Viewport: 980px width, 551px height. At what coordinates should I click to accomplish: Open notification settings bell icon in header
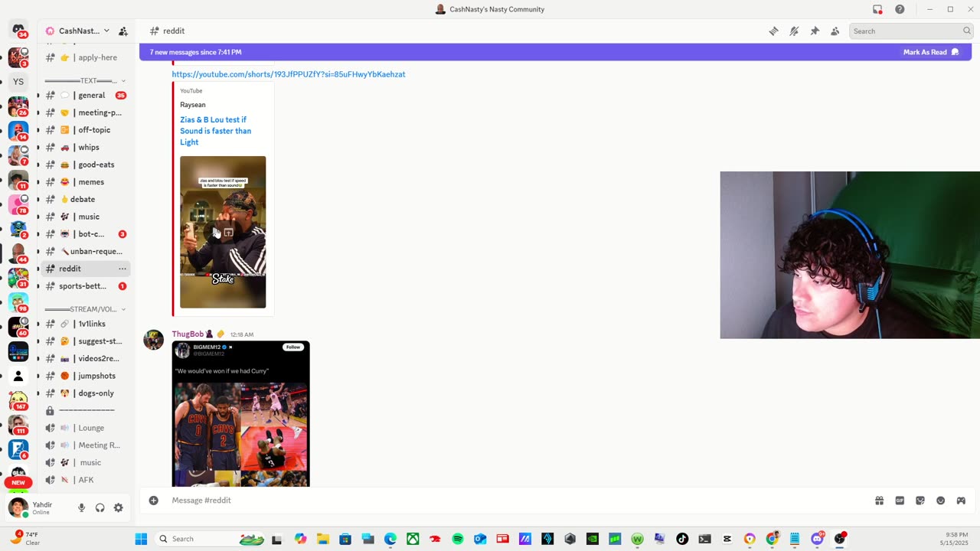(x=794, y=31)
